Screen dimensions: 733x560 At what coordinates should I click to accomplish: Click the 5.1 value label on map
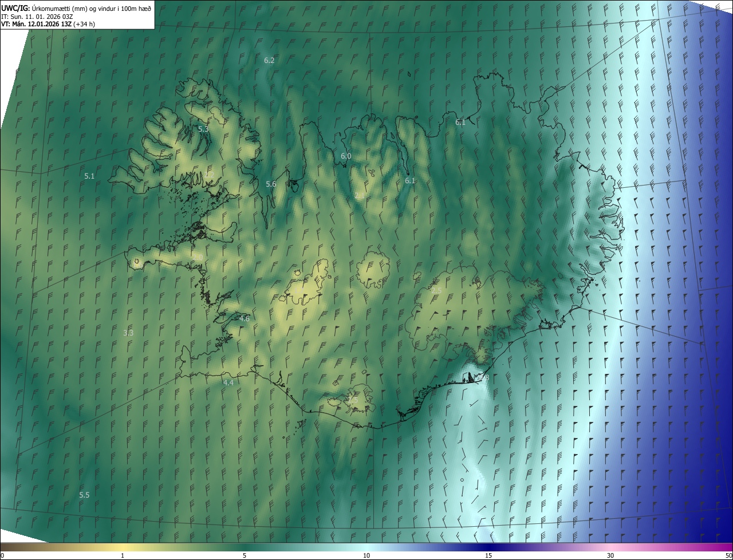point(89,176)
